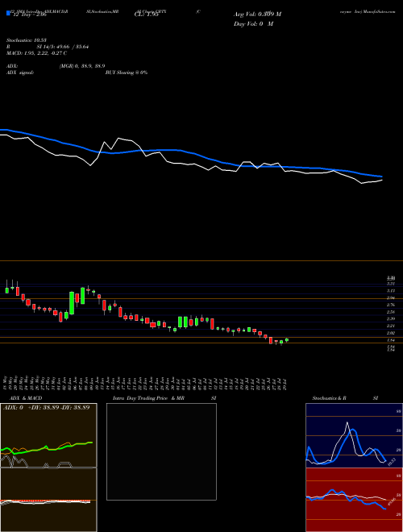Click the 2.21 price axis label
This screenshot has width=403, height=532.
pyautogui.click(x=391, y=326)
